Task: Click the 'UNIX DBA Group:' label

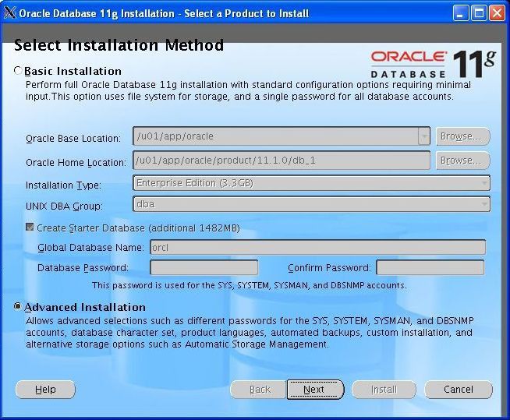Action: [x=64, y=206]
